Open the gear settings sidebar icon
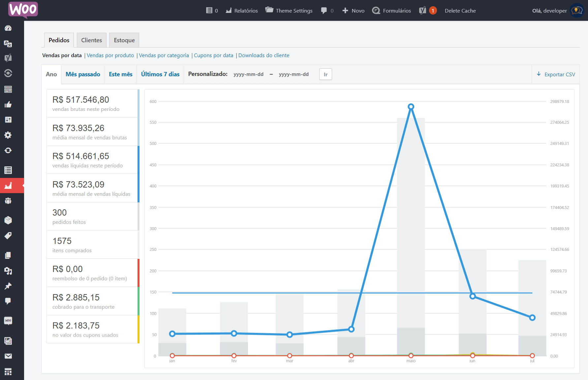 pyautogui.click(x=8, y=135)
